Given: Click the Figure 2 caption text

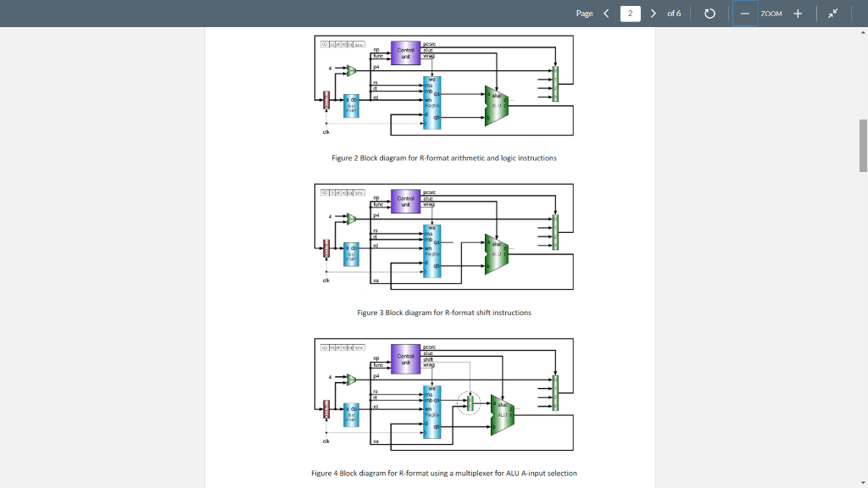Looking at the screenshot, I should (443, 158).
